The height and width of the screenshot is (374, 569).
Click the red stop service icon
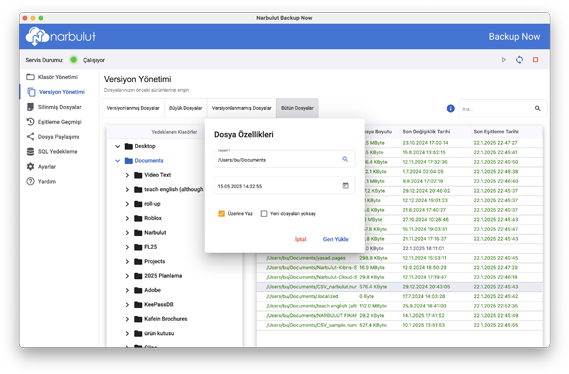(535, 59)
